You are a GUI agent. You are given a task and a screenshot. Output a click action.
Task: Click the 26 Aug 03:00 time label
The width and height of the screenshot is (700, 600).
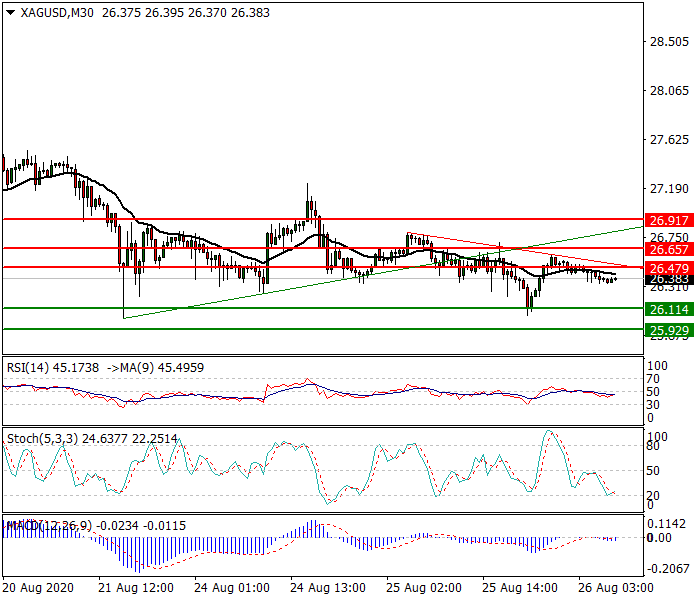point(616,588)
